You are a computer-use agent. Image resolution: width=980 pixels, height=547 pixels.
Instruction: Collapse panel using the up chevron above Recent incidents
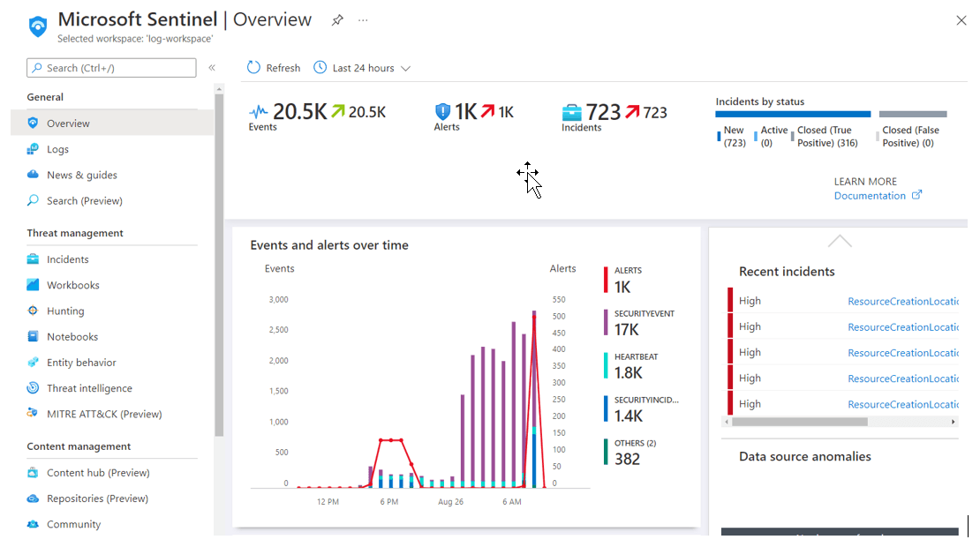[x=840, y=241]
